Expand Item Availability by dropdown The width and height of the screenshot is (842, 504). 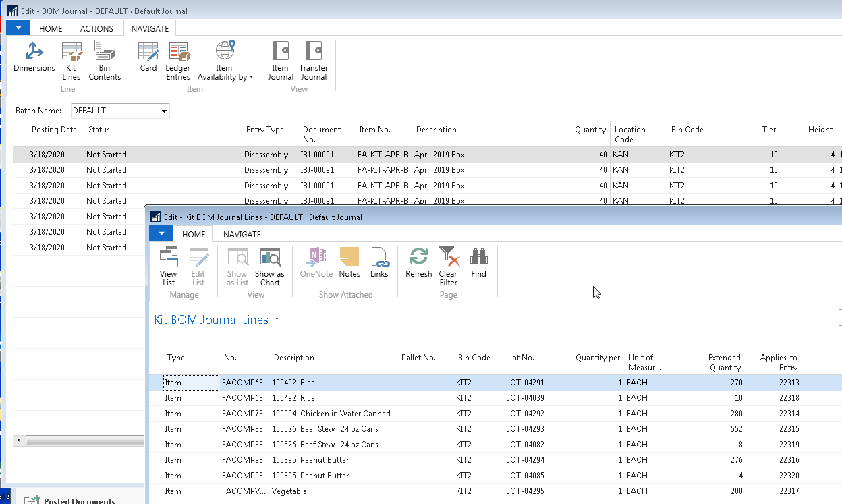click(x=225, y=60)
